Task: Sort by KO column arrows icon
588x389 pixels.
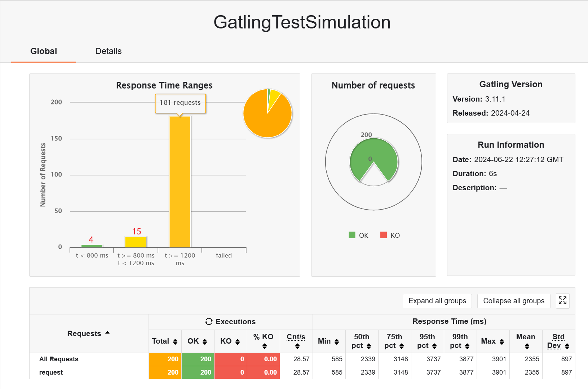Action: (238, 342)
